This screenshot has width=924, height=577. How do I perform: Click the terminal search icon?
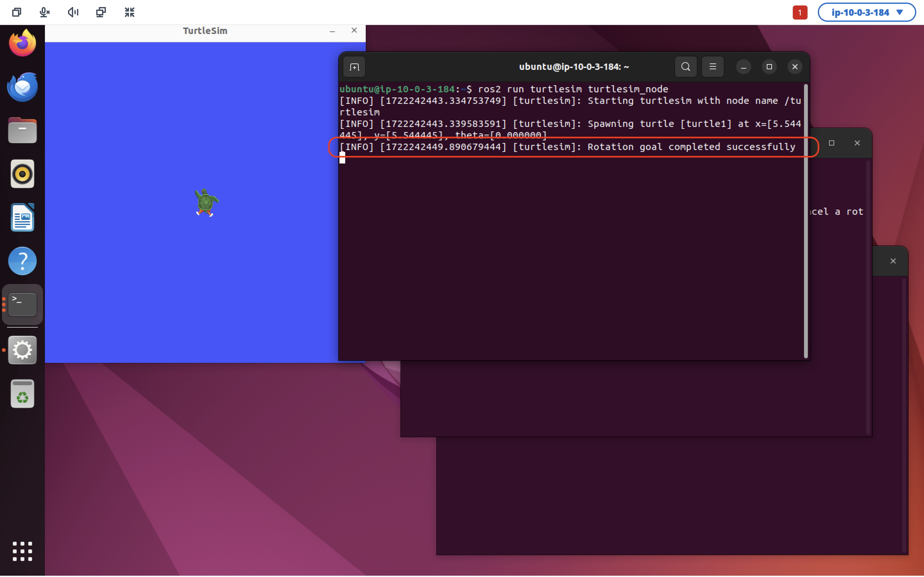[685, 67]
